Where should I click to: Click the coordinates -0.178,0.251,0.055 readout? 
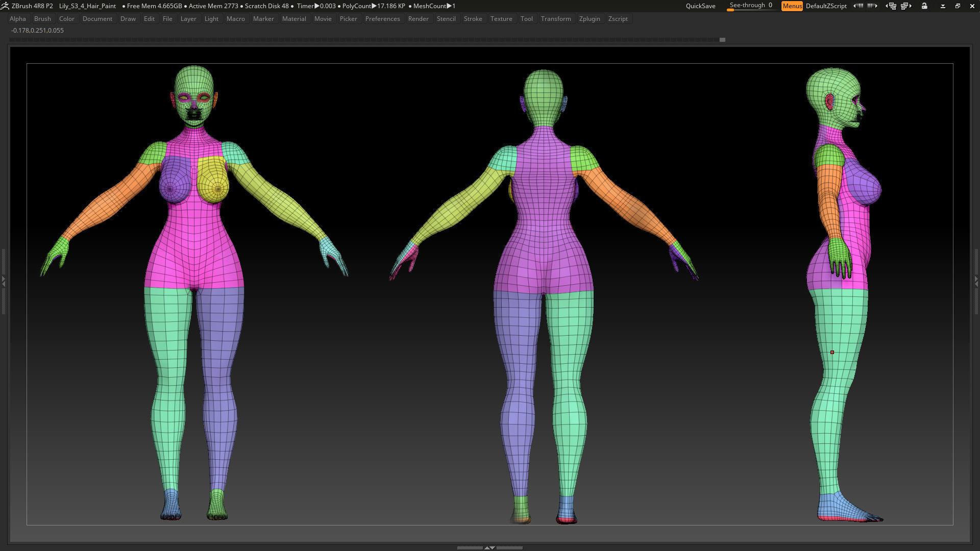pos(37,31)
